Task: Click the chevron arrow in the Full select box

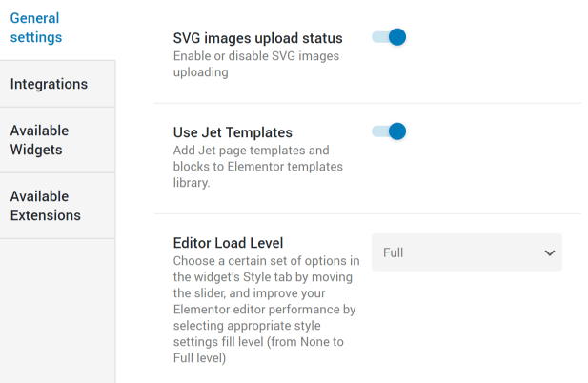Action: pos(549,253)
